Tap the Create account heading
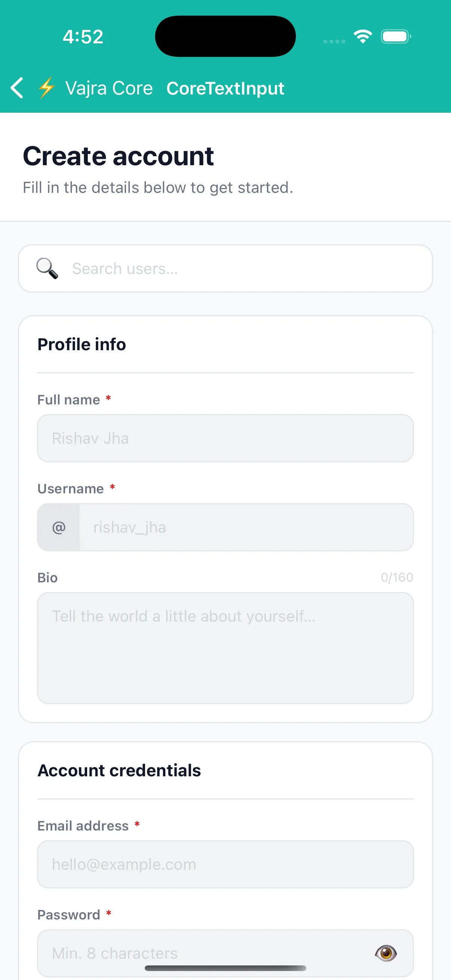The height and width of the screenshot is (980, 451). pos(119,156)
